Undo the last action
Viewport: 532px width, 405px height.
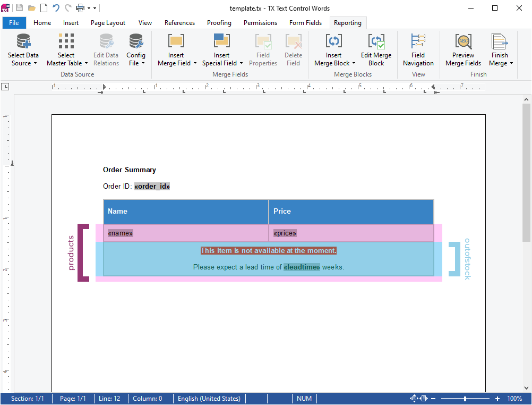pyautogui.click(x=56, y=8)
